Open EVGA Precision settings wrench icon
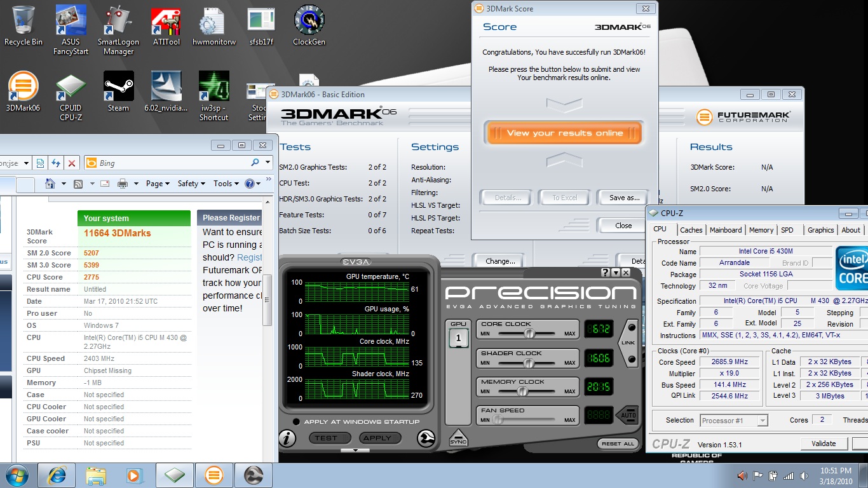 pos(426,438)
